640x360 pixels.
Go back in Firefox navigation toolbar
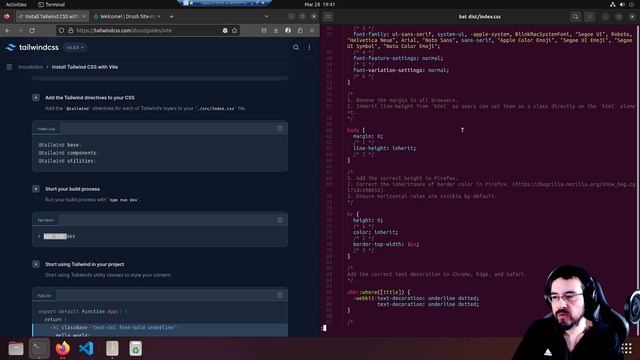pyautogui.click(x=8, y=31)
